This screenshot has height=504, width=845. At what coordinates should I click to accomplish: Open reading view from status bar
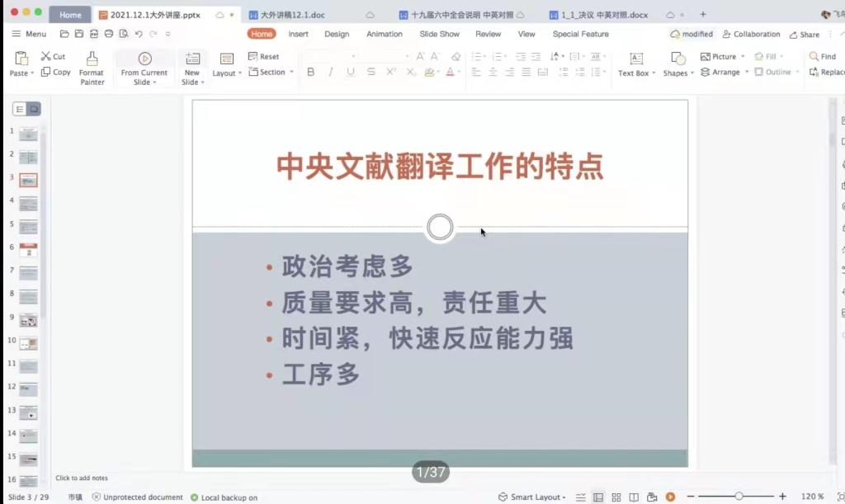tap(635, 497)
